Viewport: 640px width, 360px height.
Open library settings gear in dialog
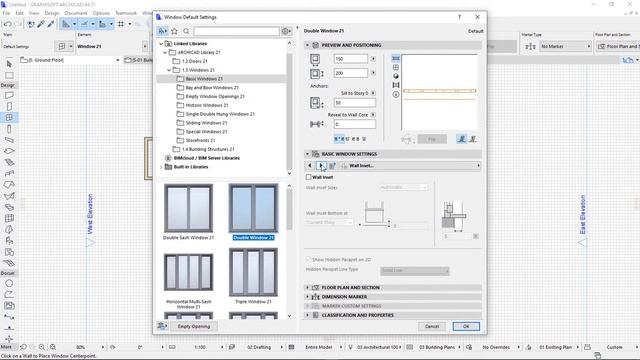(286, 31)
